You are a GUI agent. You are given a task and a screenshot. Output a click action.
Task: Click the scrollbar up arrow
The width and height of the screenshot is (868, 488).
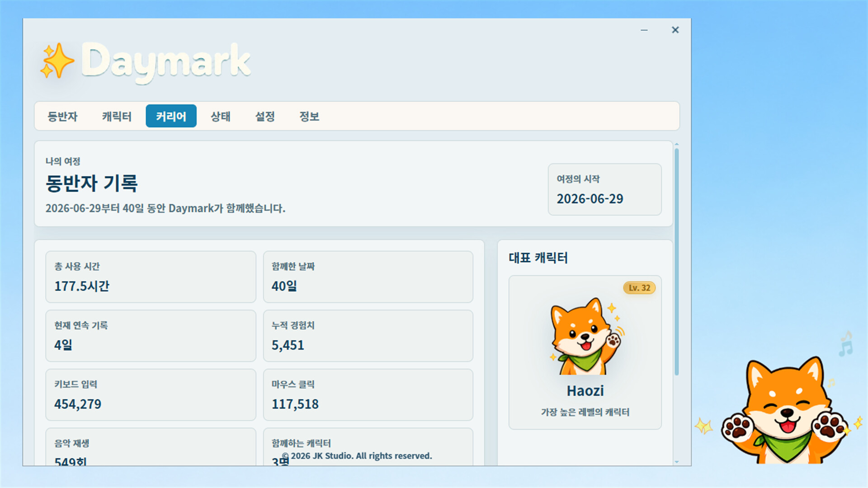677,144
